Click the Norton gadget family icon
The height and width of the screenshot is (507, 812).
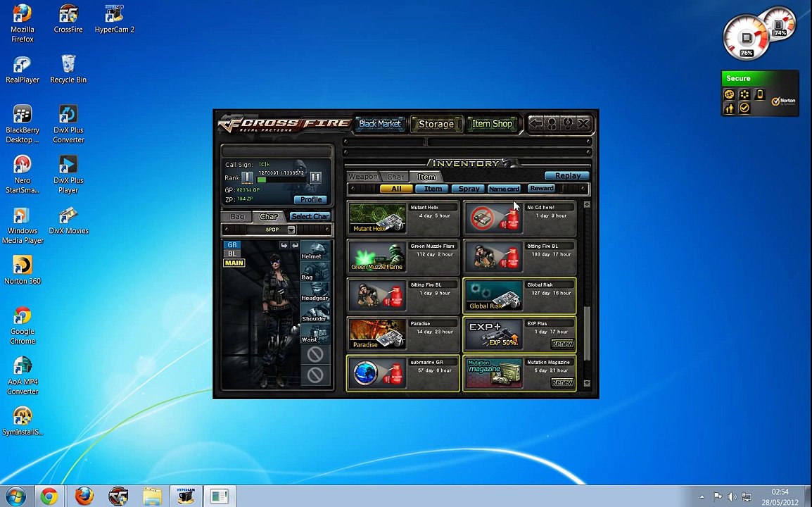tap(729, 108)
